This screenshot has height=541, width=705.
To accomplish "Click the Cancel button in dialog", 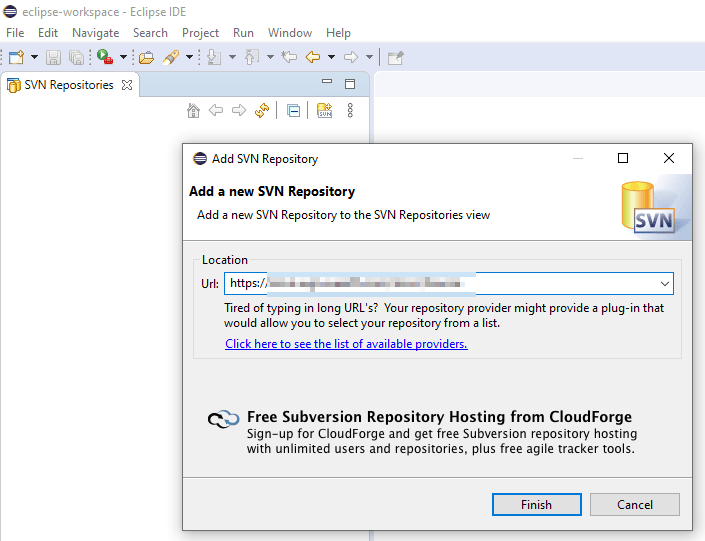I will (635, 504).
